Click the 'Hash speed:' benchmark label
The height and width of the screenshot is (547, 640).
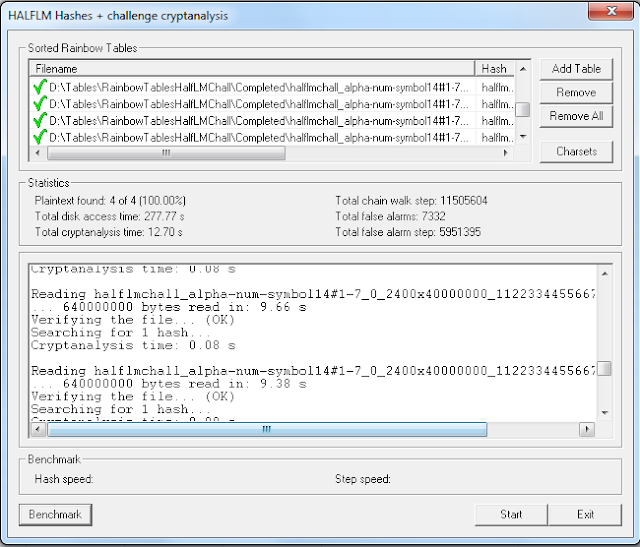64,479
